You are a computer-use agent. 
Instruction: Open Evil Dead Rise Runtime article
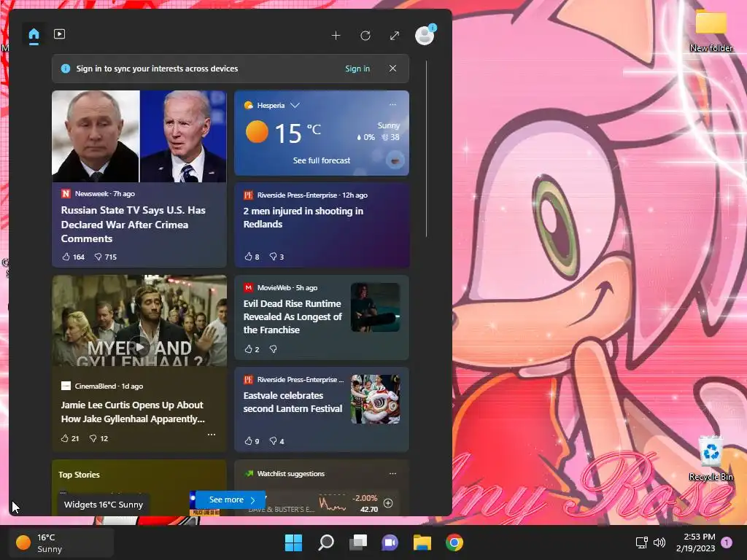[293, 316]
